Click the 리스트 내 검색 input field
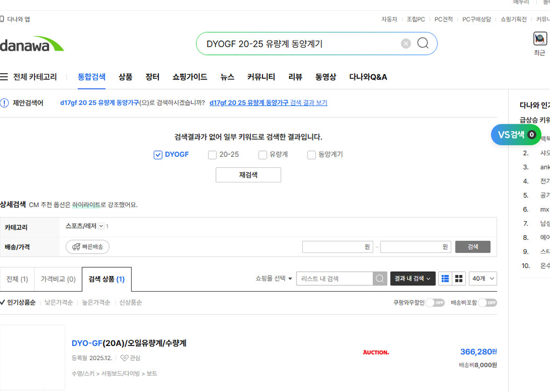550x392 pixels. coord(335,279)
